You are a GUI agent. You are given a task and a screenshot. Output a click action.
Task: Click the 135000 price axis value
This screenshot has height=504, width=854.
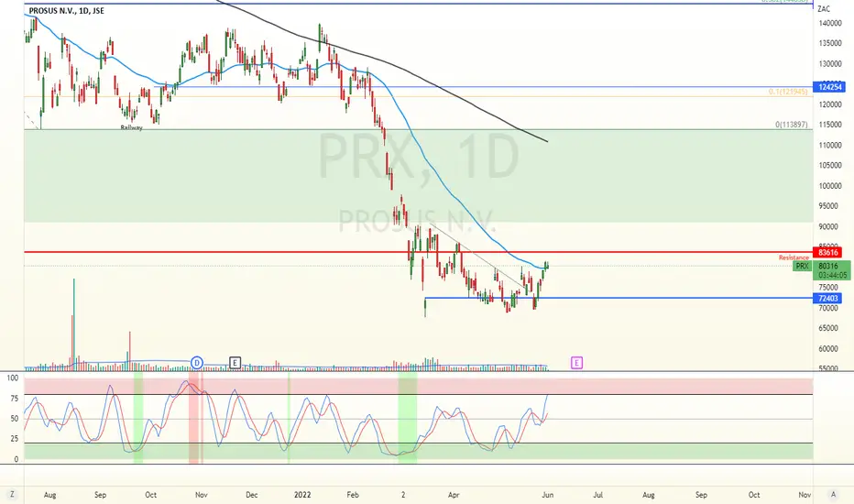(830, 44)
